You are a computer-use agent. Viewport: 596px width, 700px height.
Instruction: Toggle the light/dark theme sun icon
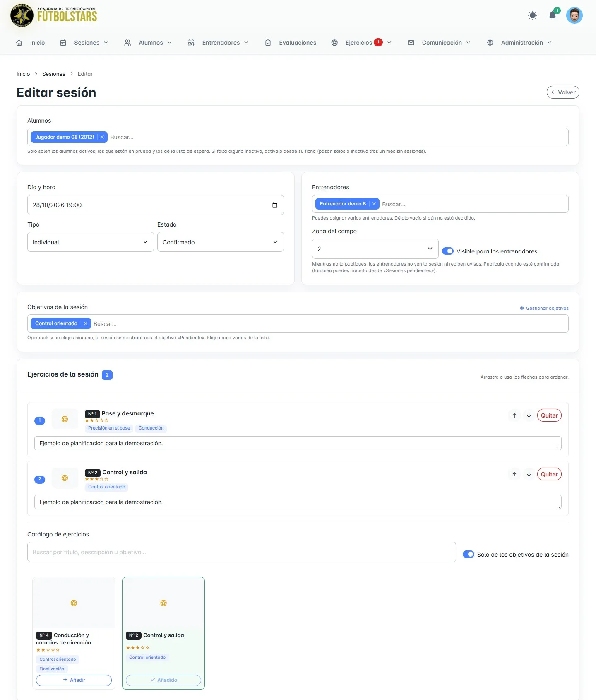[533, 15]
